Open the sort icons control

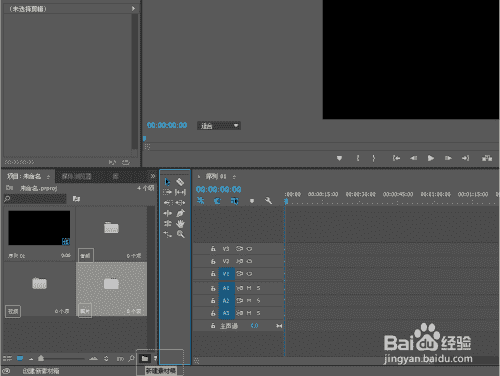106,359
